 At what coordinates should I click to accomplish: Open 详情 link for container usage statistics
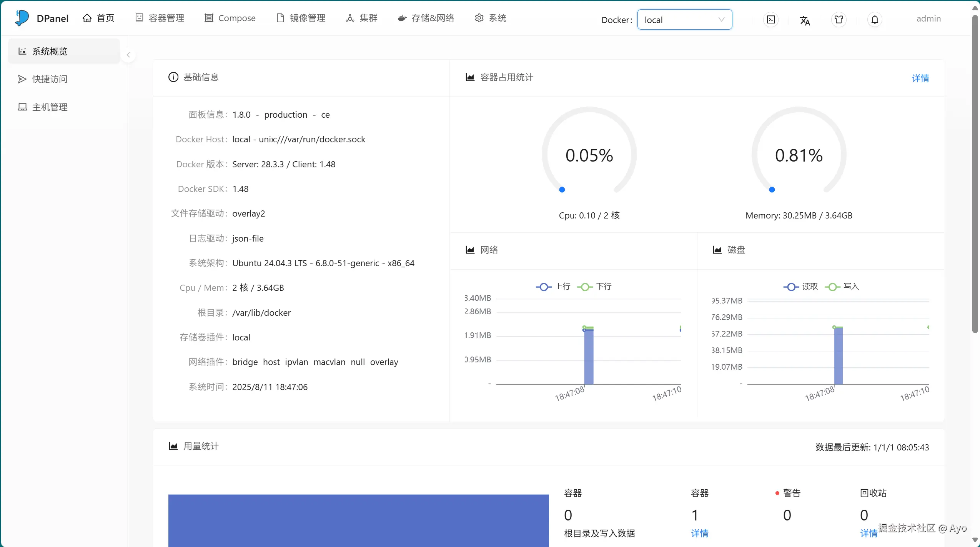pyautogui.click(x=920, y=78)
